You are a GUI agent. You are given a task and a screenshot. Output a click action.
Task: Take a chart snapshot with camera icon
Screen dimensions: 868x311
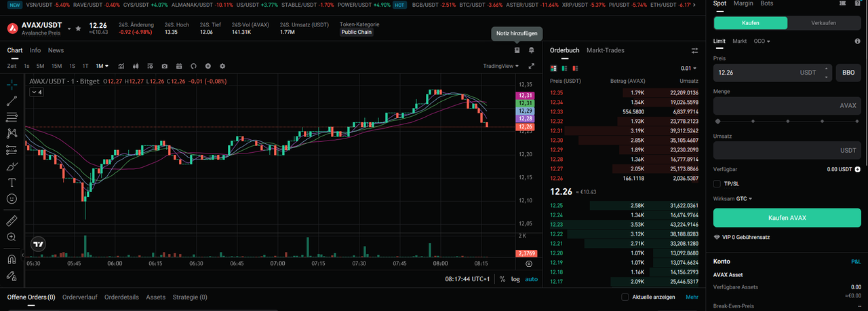coord(165,66)
